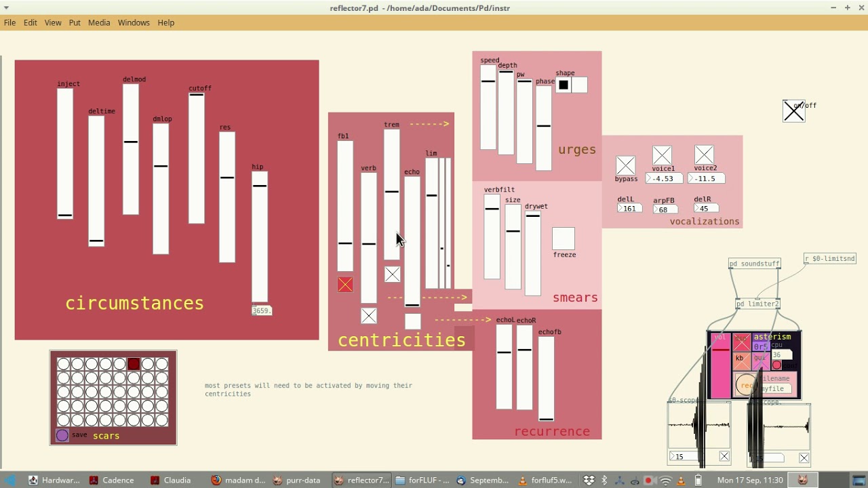Viewport: 868px width, 488px height.
Task: Toggle gui in the asterism panel
Action: [x=761, y=361]
